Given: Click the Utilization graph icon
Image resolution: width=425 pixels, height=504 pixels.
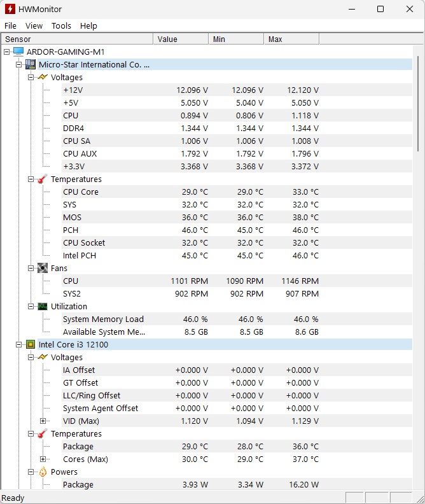Looking at the screenshot, I should [x=43, y=306].
